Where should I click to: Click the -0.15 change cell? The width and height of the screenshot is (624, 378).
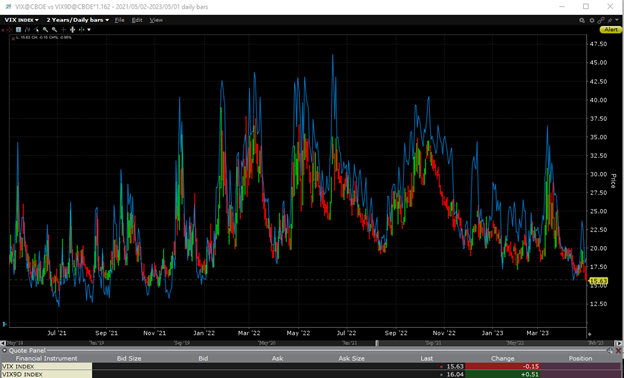point(503,366)
